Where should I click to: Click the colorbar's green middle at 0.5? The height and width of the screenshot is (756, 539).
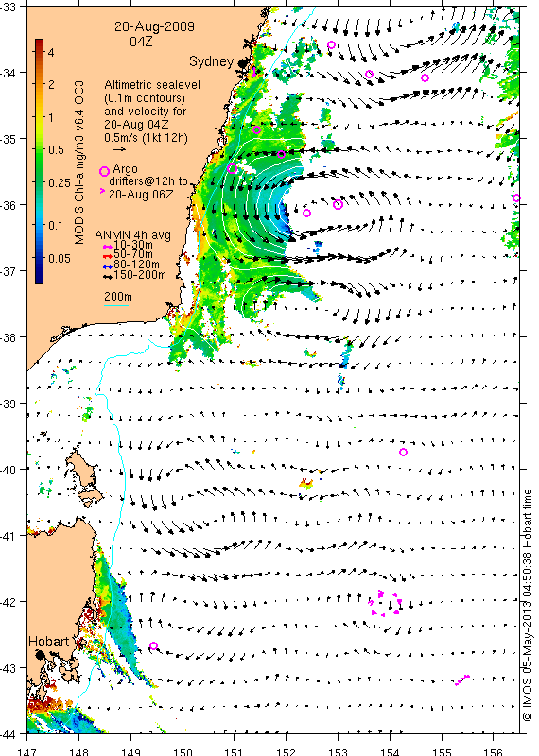(40, 150)
